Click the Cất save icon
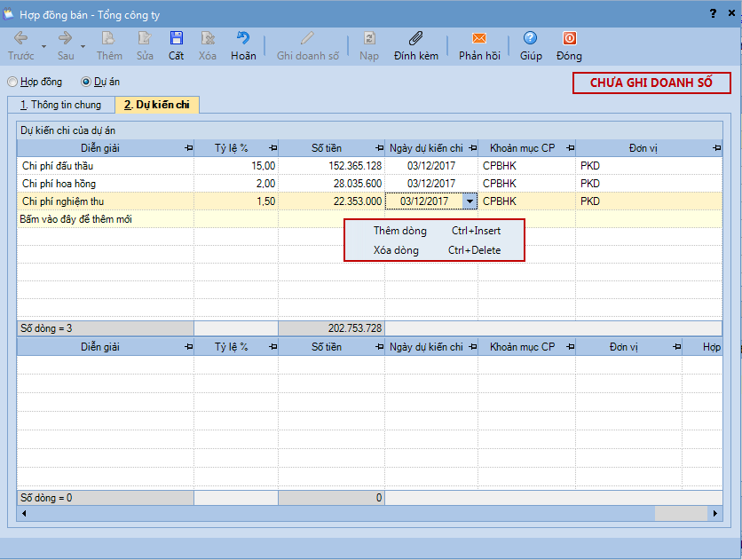 tap(176, 39)
